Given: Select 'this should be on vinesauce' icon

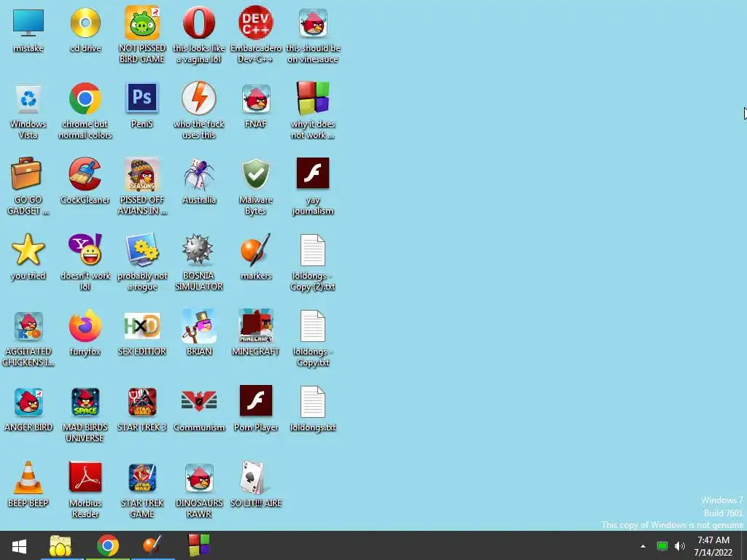Looking at the screenshot, I should tap(313, 23).
